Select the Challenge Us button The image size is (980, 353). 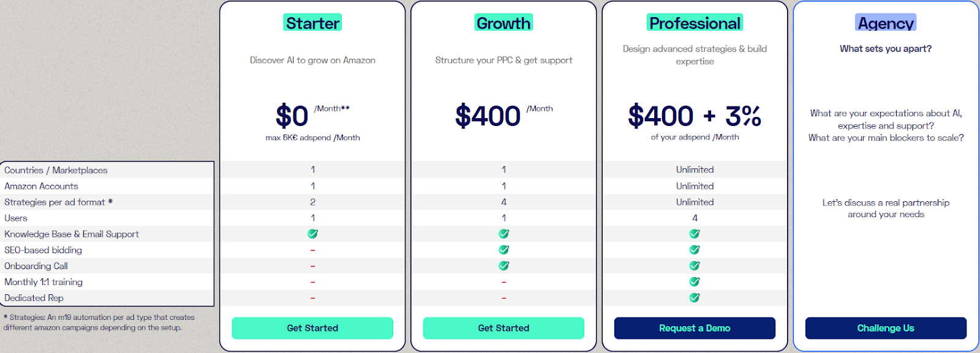pyautogui.click(x=886, y=328)
